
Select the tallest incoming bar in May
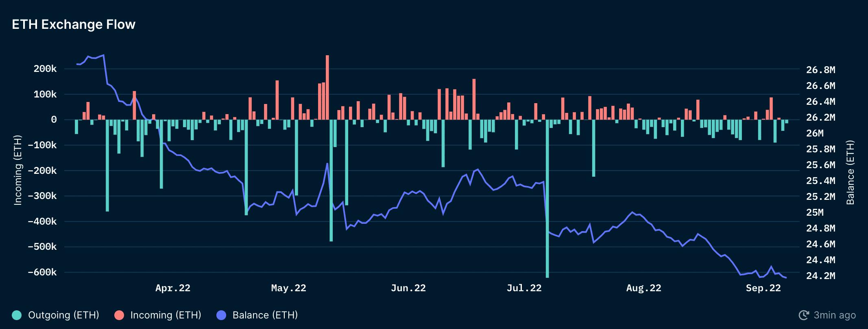pyautogui.click(x=327, y=87)
